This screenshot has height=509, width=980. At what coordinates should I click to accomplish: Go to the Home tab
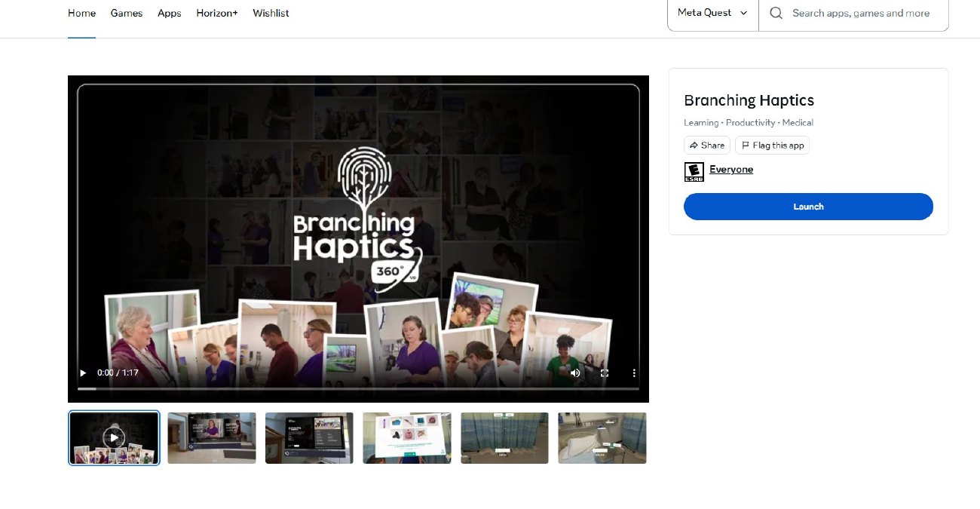[81, 13]
